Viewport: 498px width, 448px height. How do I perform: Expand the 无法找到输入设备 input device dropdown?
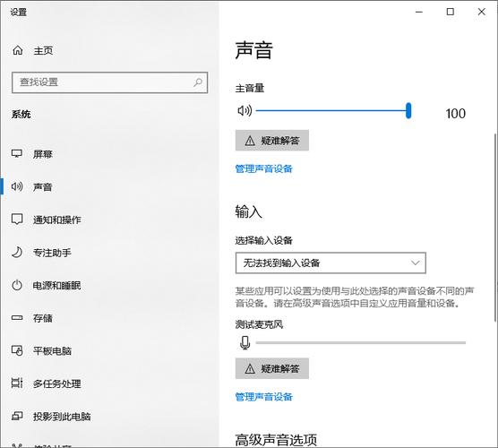click(331, 263)
